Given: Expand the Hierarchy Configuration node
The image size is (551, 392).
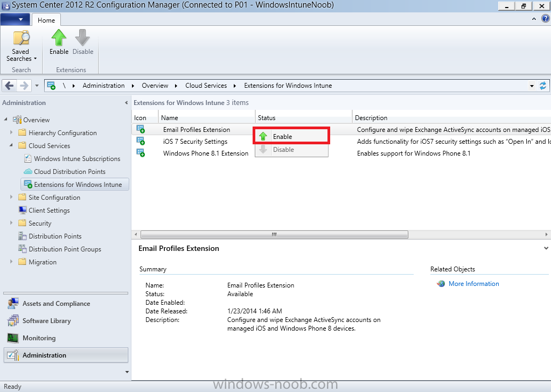Looking at the screenshot, I should (x=11, y=132).
